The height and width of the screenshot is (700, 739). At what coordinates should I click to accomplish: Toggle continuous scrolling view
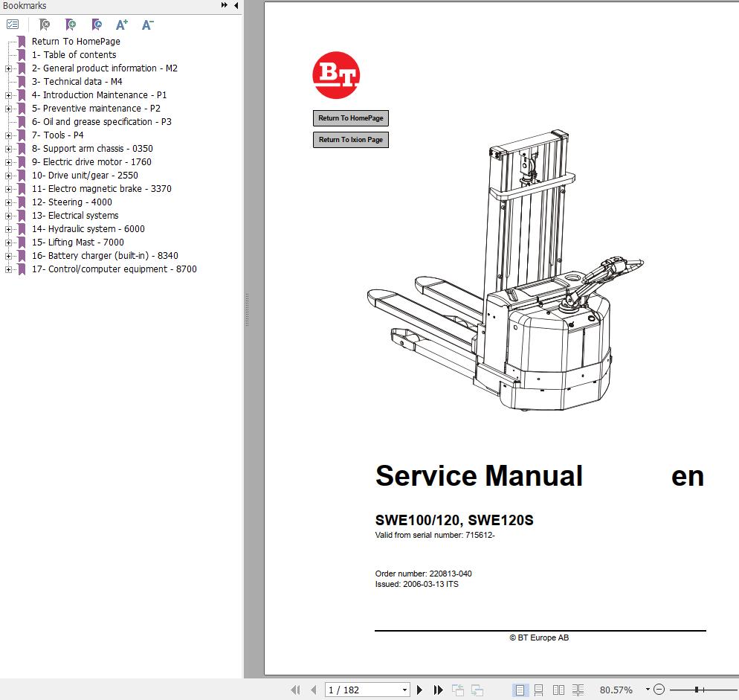pyautogui.click(x=538, y=690)
